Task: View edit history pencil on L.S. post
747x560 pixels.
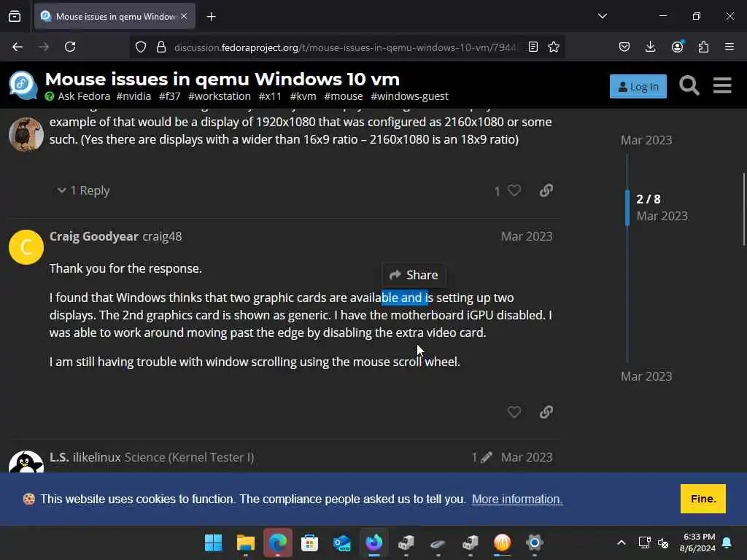Action: [481, 457]
